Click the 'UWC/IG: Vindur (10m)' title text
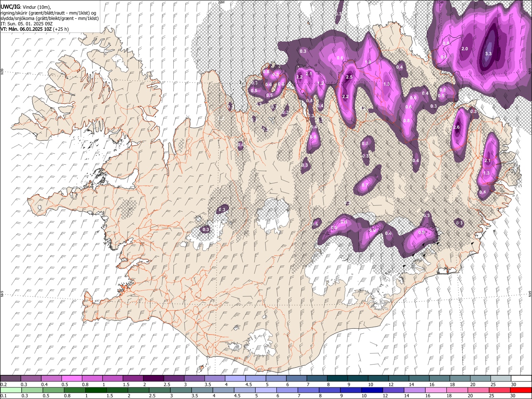532x399 pixels. [25, 7]
